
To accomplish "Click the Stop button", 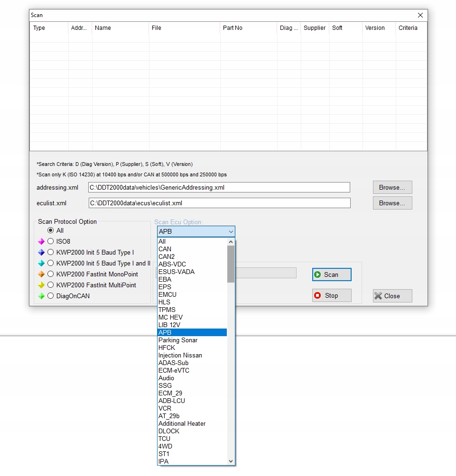I will (332, 296).
